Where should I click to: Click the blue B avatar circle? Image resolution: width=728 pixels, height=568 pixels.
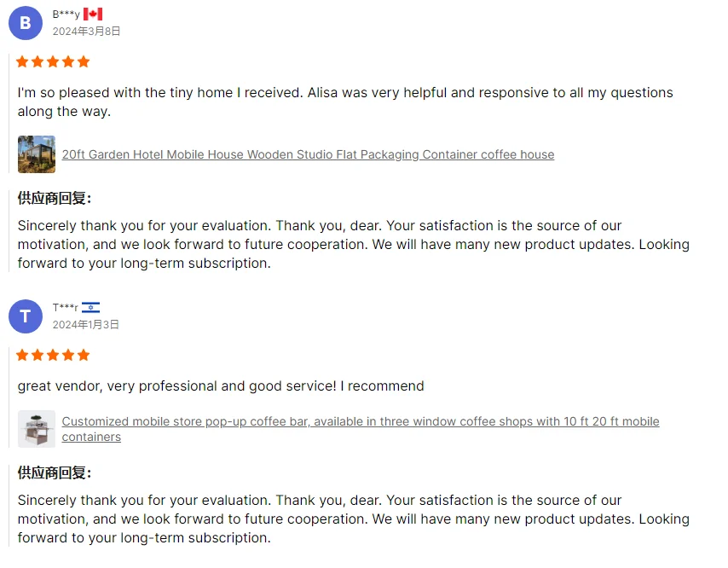coord(26,23)
